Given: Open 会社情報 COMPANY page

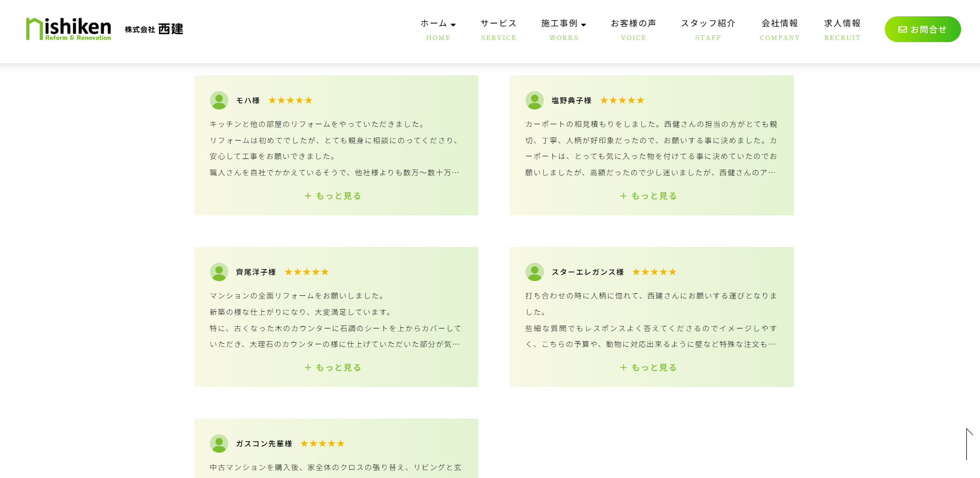Looking at the screenshot, I should [x=780, y=29].
